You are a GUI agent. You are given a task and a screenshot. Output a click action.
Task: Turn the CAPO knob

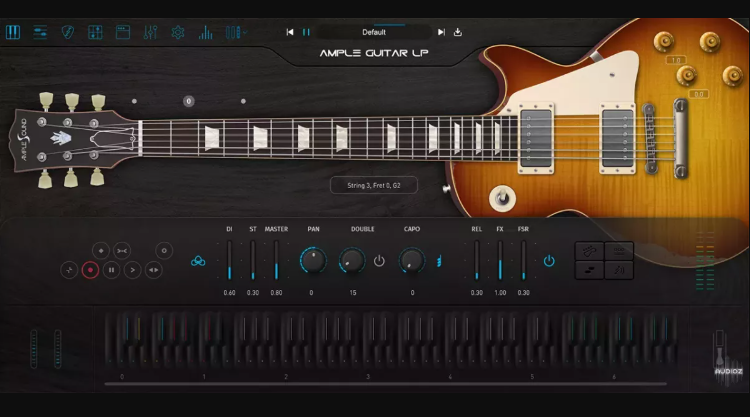[412, 261]
